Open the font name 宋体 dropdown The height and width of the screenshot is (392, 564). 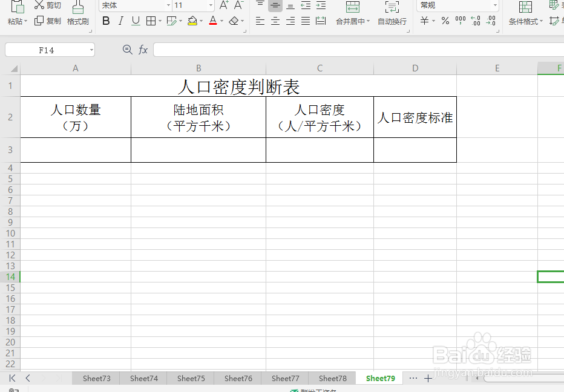168,5
